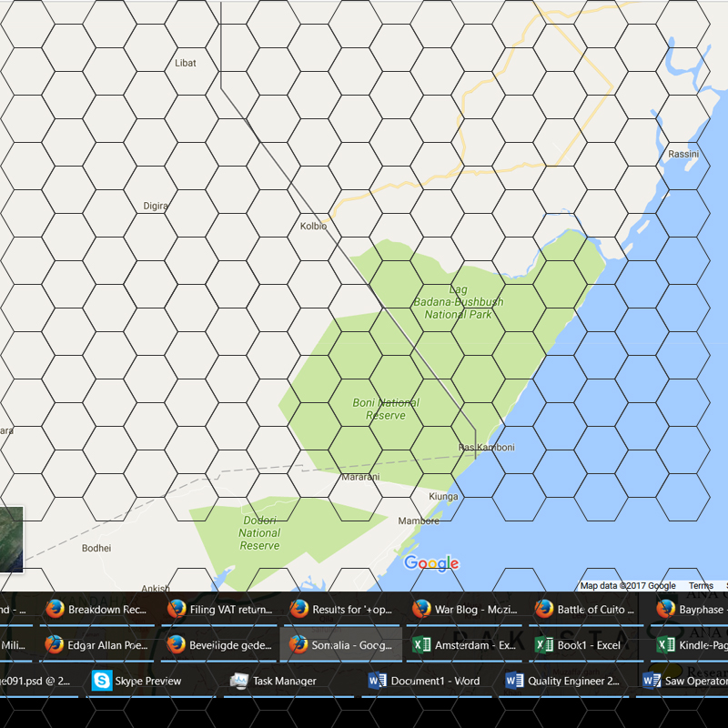Viewport: 728px width, 728px height.
Task: Select Lag Badana-Bushbush National Park label
Action: pos(459,302)
